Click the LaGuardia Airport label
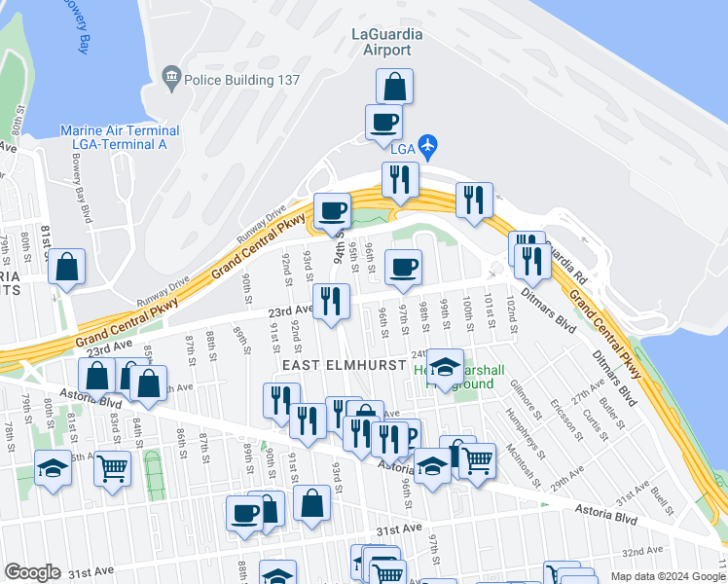 (x=387, y=42)
